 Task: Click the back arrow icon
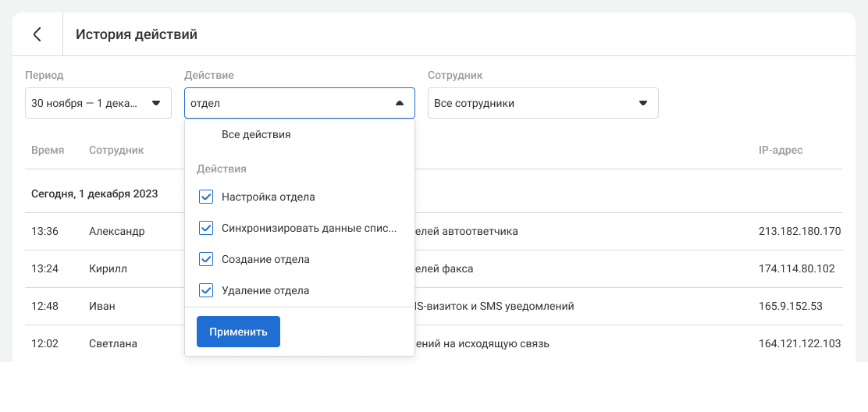tap(37, 34)
